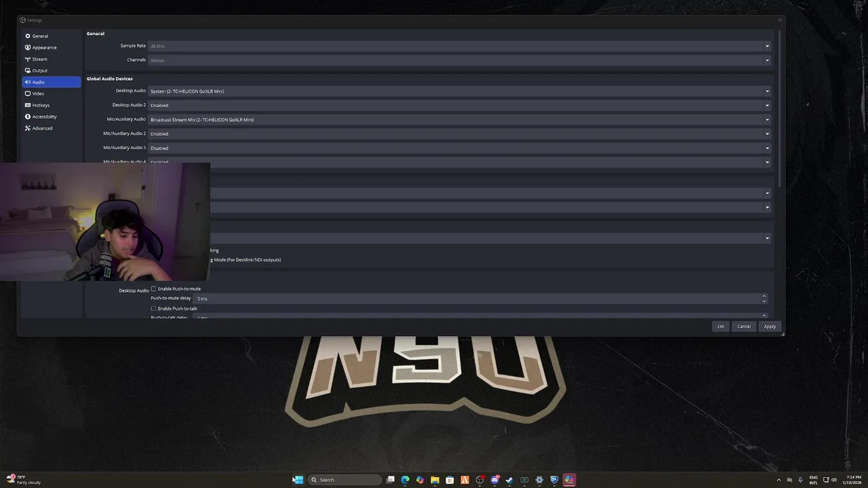Open the Mic/Auxiliary Audio 3 dropdown

(460, 148)
